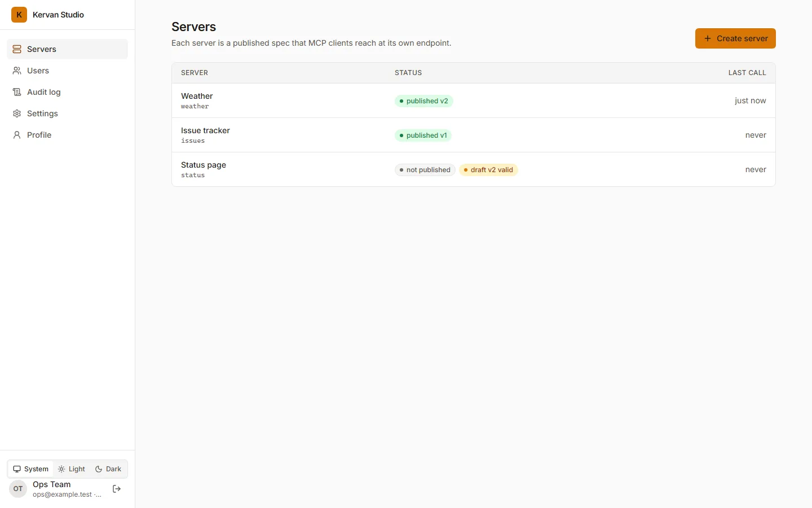Click 'never' in the Status page row
This screenshot has height=508, width=812.
(x=756, y=169)
